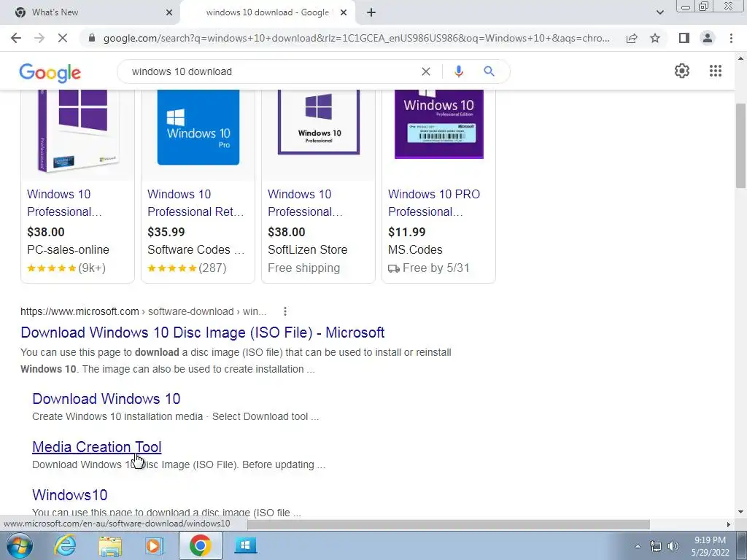
Task: Open the Windows Start menu orb
Action: click(x=20, y=545)
